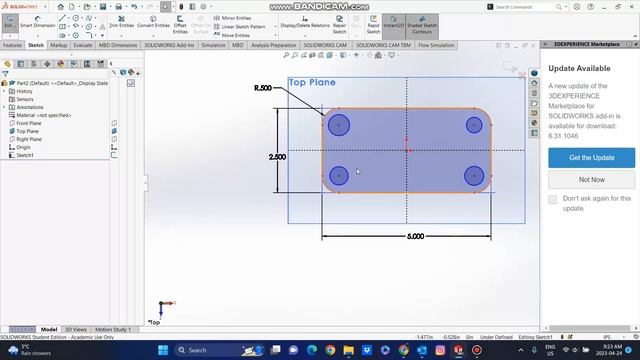Switch to the 3D Views bottom tab
640x360 pixels.
[x=76, y=329]
